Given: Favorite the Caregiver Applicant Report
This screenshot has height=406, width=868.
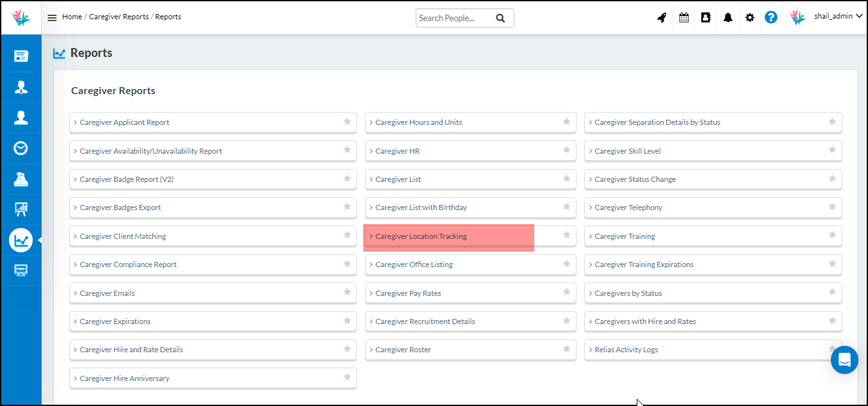Looking at the screenshot, I should [347, 122].
